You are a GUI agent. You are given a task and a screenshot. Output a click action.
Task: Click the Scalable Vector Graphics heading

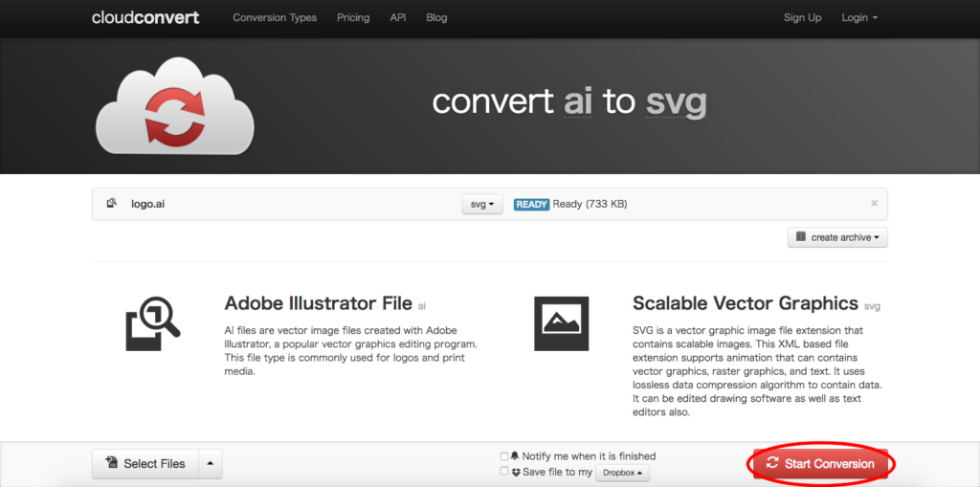click(x=745, y=303)
